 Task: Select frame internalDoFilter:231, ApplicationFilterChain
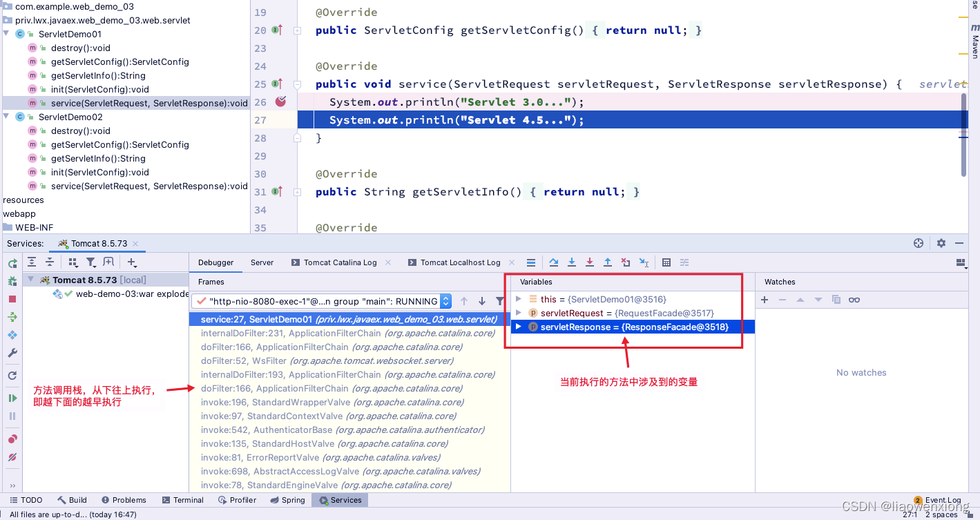(349, 333)
